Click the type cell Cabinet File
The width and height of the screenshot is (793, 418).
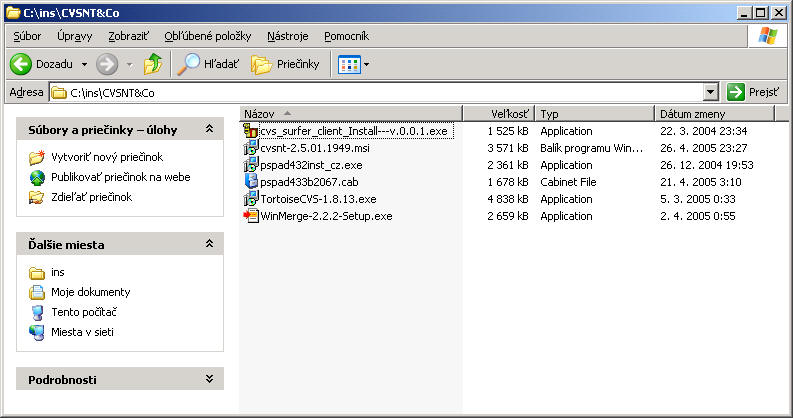click(568, 182)
